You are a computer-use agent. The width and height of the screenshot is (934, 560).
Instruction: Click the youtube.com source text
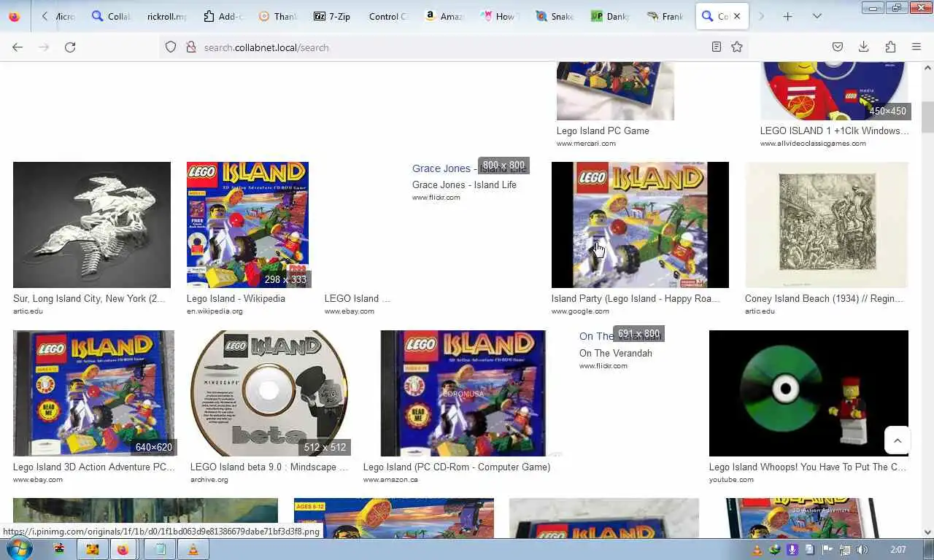coord(731,480)
